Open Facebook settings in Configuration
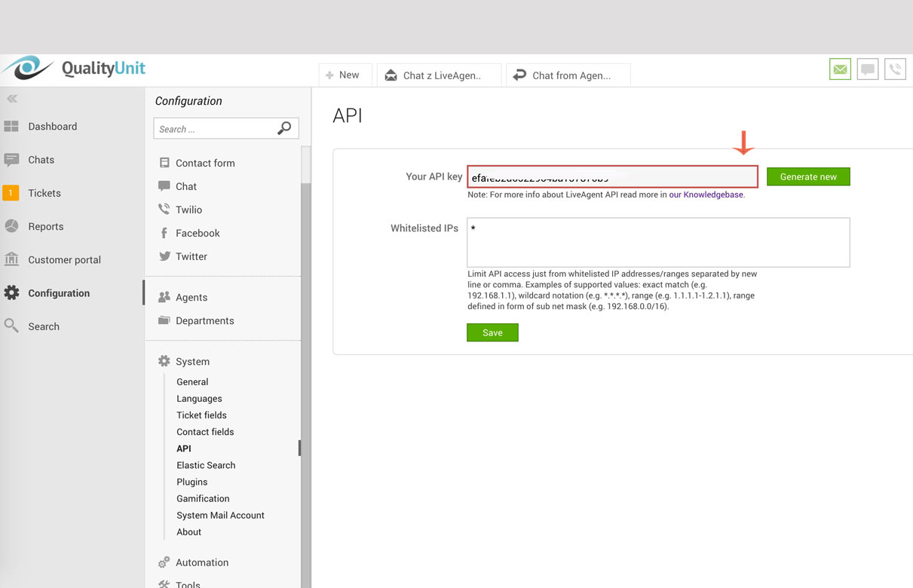913x588 pixels. 197,233
